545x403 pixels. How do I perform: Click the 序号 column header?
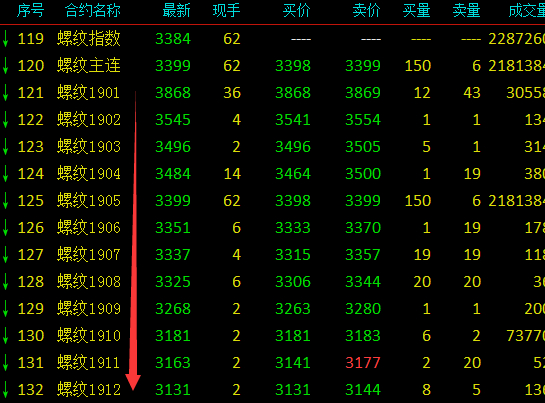click(x=31, y=11)
